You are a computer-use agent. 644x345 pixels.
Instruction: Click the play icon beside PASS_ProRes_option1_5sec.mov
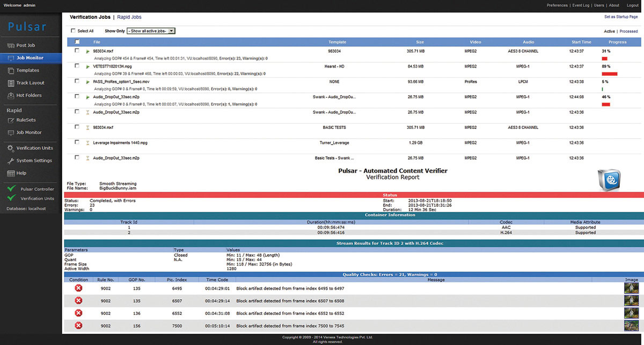point(87,82)
